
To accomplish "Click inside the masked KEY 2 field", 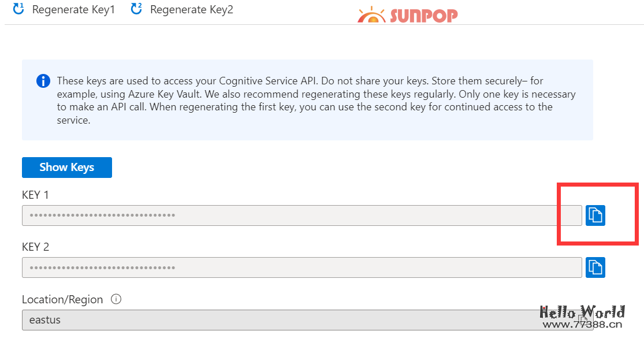I will (x=301, y=267).
